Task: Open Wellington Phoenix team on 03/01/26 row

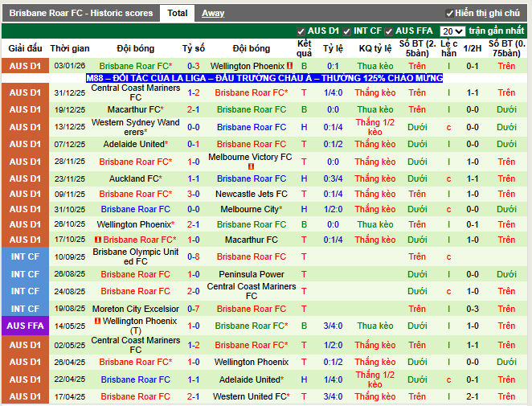Action: point(248,66)
